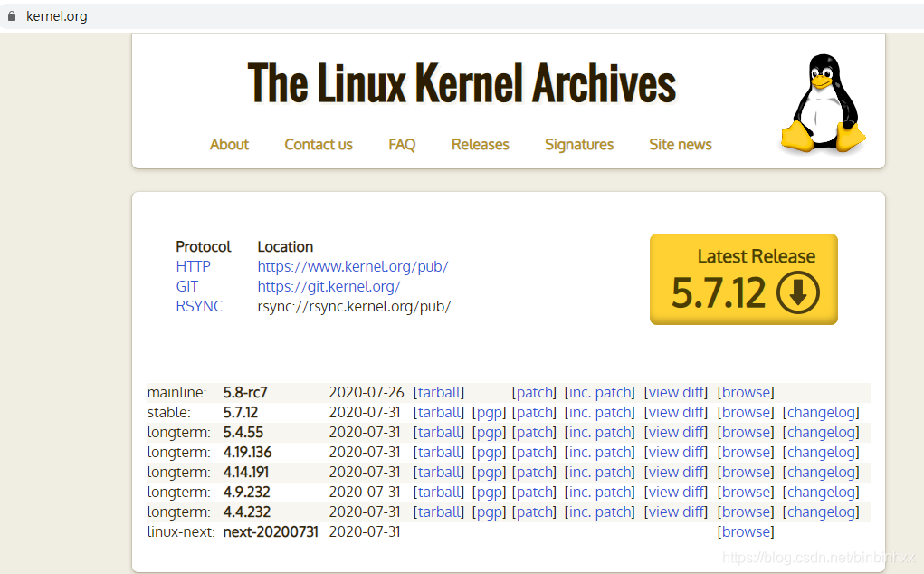The image size is (924, 574).
Task: Browse the mainline 5.8-rc7 tree
Action: click(x=746, y=393)
